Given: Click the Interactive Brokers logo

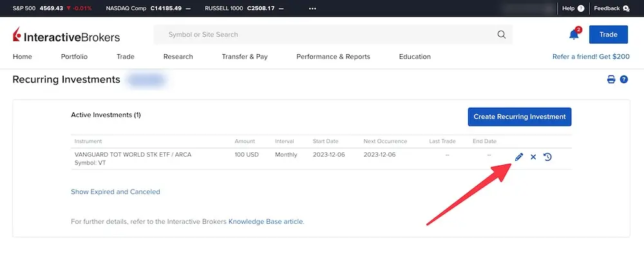Looking at the screenshot, I should point(66,35).
